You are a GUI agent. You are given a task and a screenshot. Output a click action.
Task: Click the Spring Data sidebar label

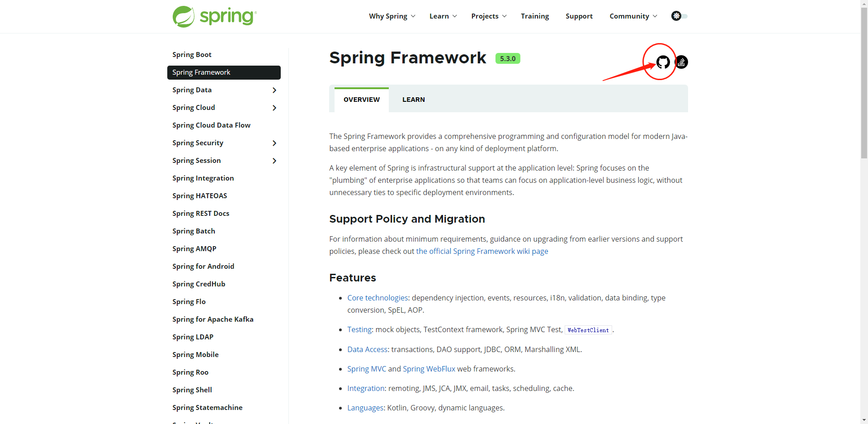point(192,90)
